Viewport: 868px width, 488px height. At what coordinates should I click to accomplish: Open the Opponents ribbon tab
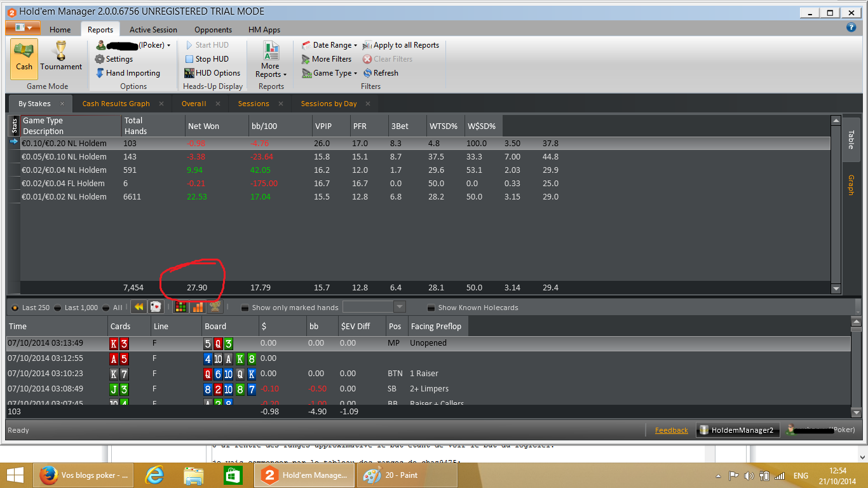click(213, 29)
